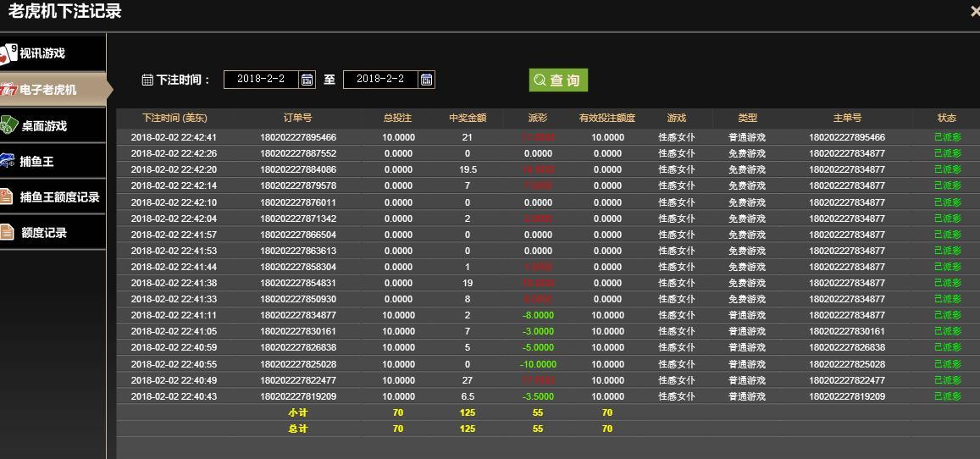Click the 额度记录 document icon
The image size is (980, 459).
tap(7, 232)
